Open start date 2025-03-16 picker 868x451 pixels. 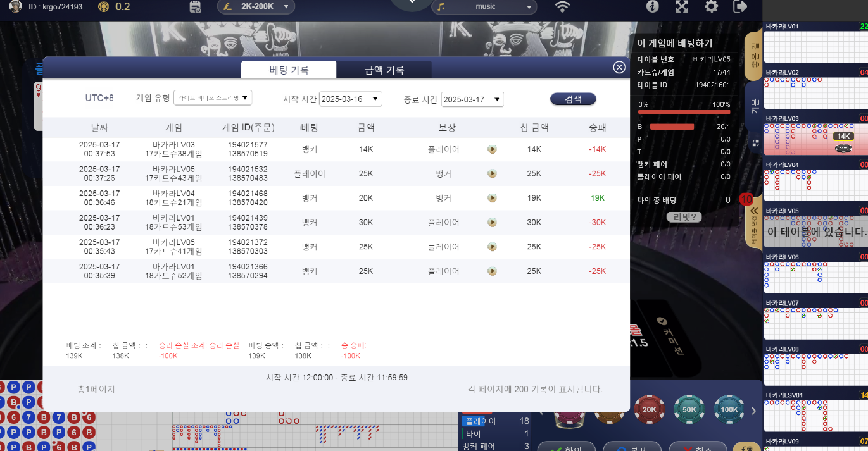[350, 99]
